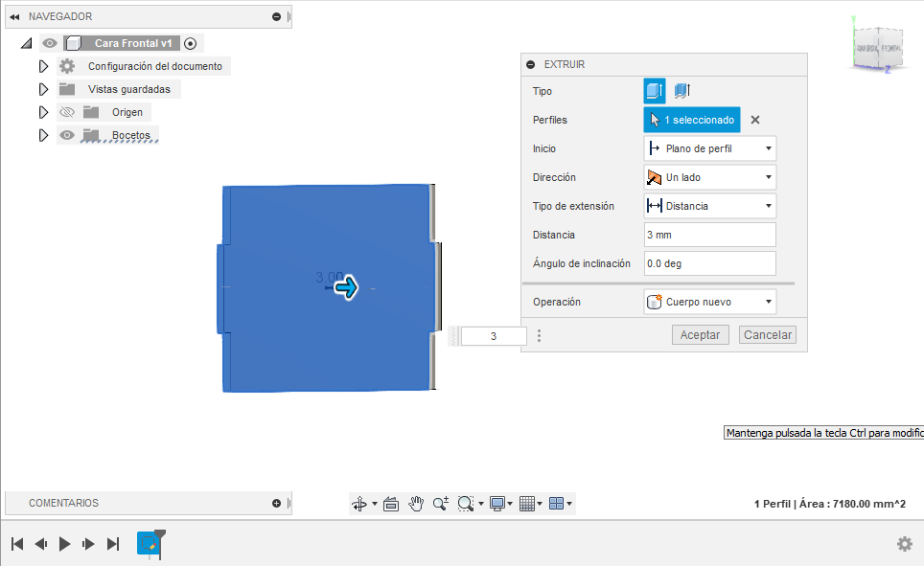Click the Ángulo de inclinación field

709,263
